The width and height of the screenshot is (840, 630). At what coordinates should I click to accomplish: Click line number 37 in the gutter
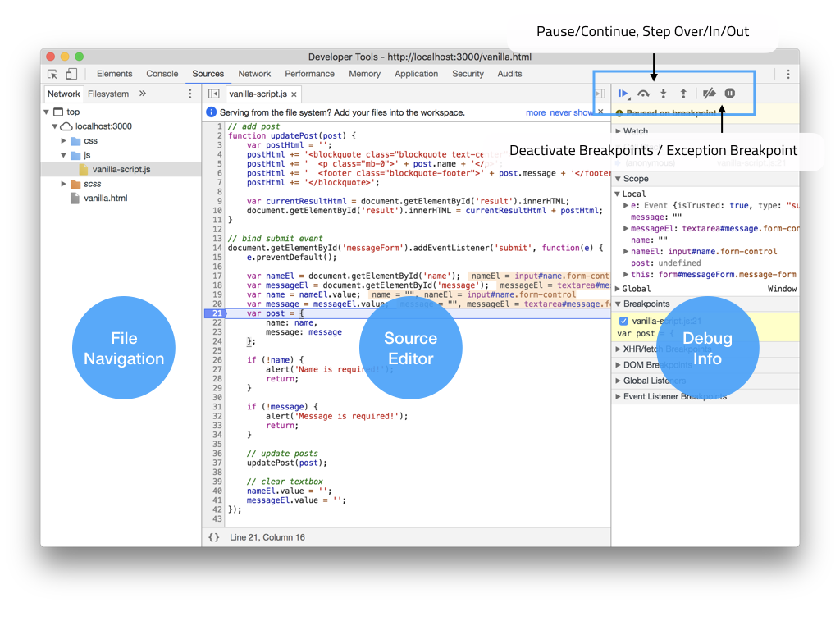tap(217, 463)
